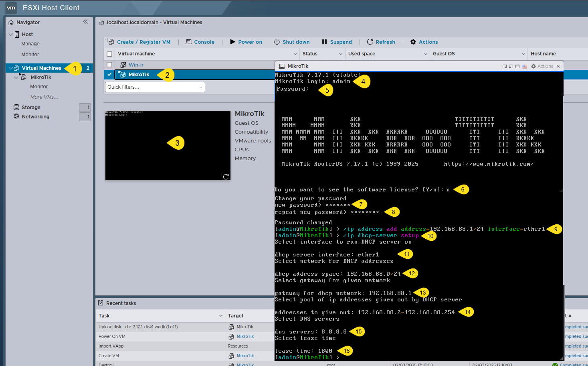Click the MikroTik console window title icon

[x=282, y=66]
